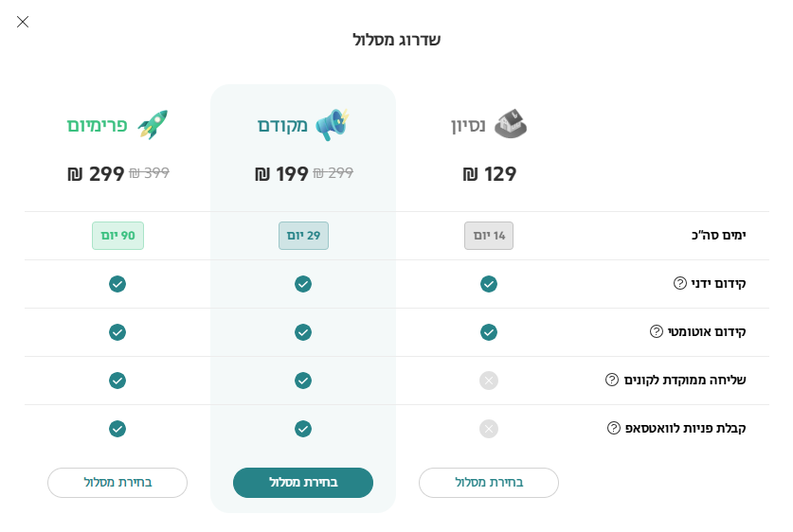The width and height of the screenshot is (793, 532).
Task: Click the rocket icon for the פרימיום plan
Action: [x=153, y=124]
